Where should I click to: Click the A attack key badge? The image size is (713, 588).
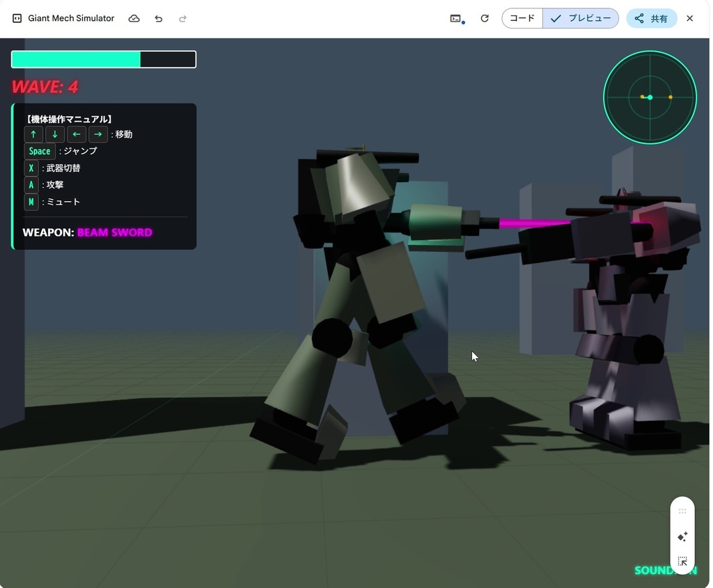[31, 185]
